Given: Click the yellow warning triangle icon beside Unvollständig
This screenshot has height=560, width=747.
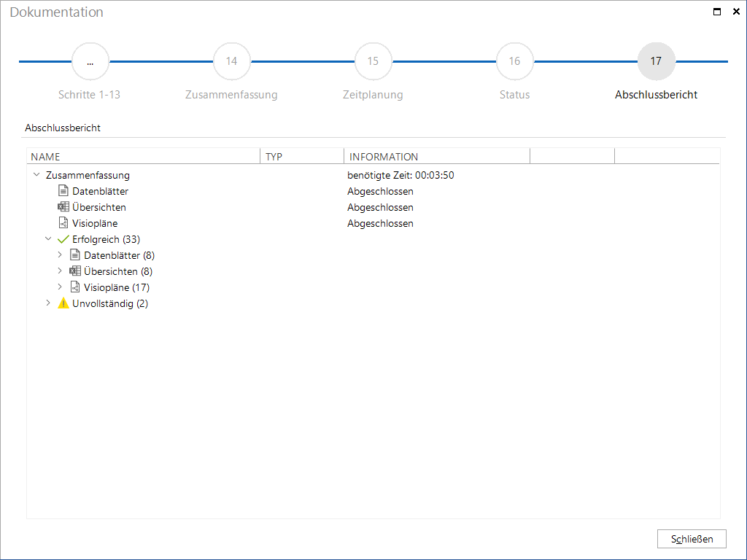Looking at the screenshot, I should 63,303.
